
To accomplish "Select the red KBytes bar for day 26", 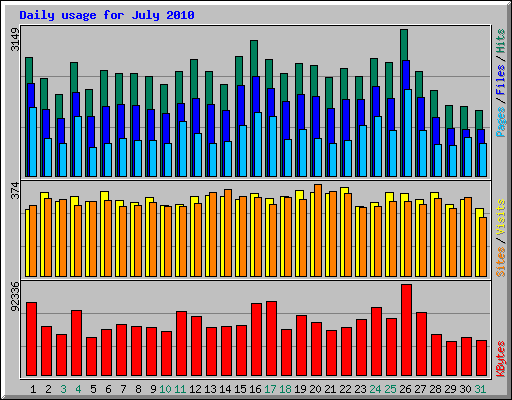I will coord(406,330).
